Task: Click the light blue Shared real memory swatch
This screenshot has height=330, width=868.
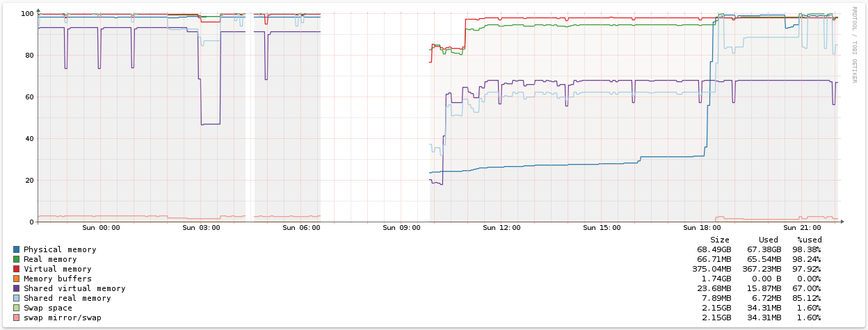Action: coord(16,298)
